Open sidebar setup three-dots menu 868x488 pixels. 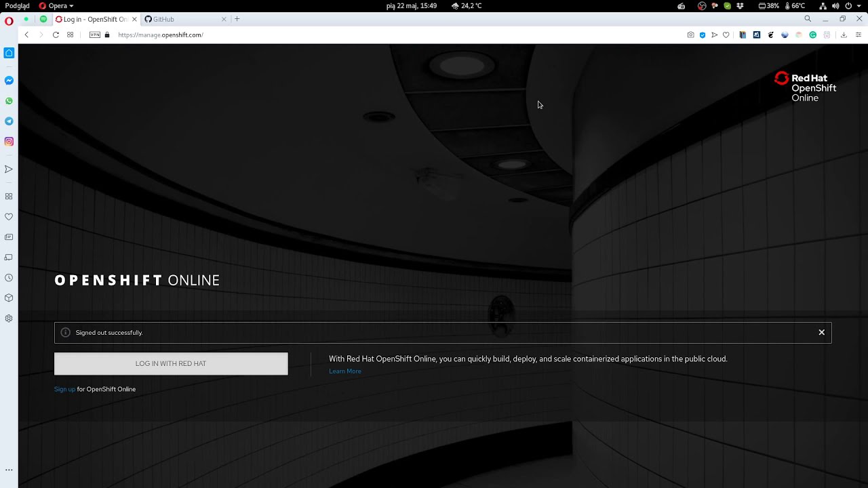click(9, 470)
